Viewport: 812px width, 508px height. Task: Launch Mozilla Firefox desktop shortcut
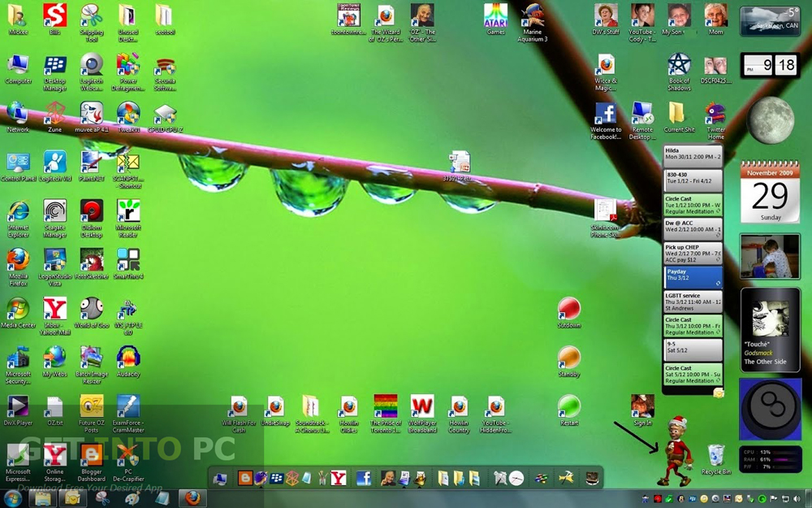pos(18,267)
